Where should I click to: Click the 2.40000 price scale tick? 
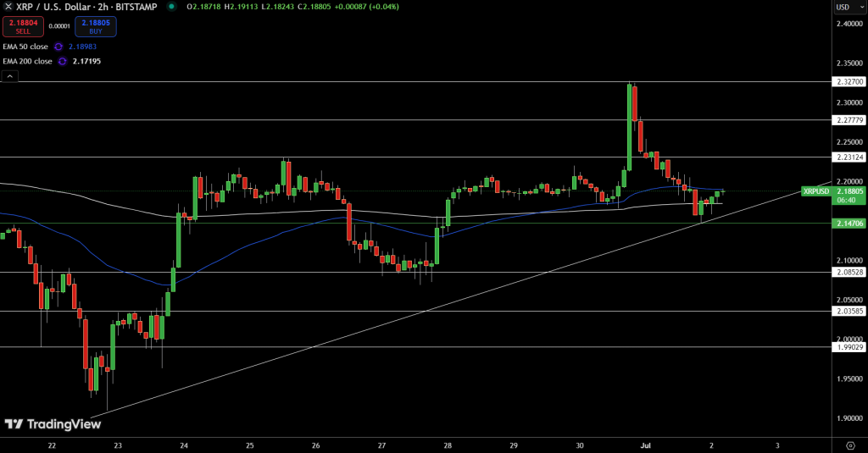[849, 24]
